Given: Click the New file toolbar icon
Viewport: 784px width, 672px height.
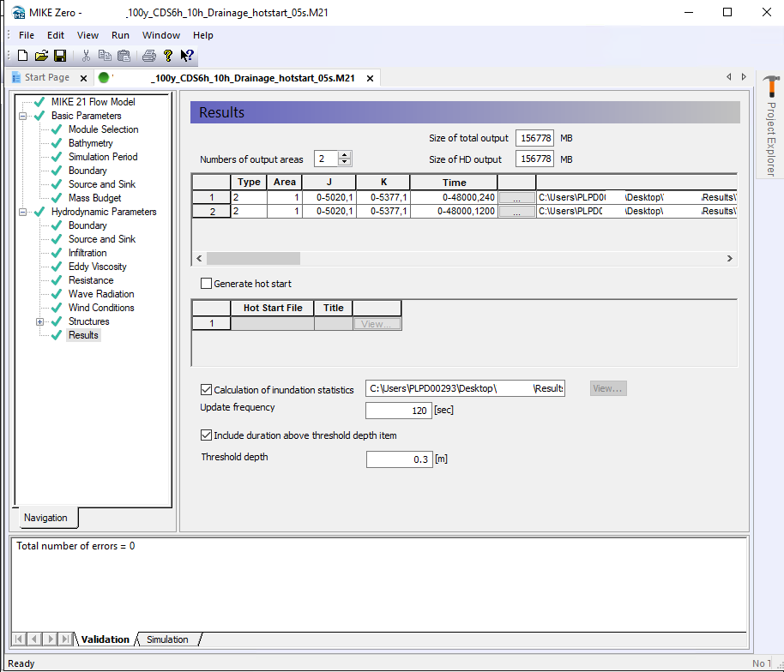Looking at the screenshot, I should point(23,56).
